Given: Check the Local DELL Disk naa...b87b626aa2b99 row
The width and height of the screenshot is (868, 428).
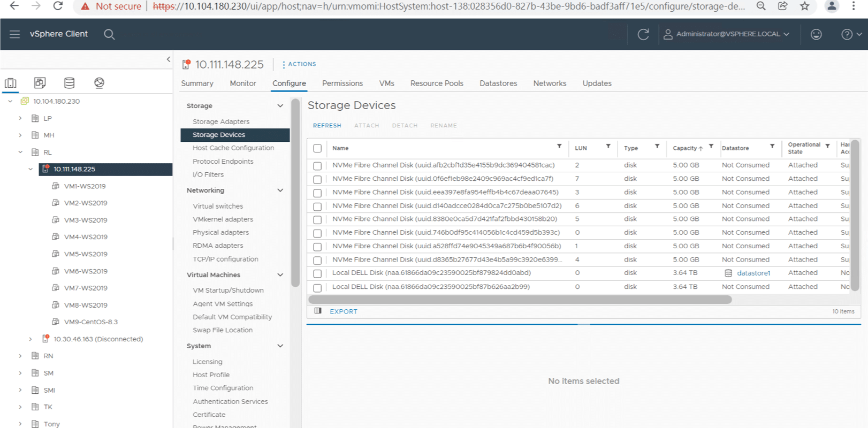Looking at the screenshot, I should coord(317,288).
